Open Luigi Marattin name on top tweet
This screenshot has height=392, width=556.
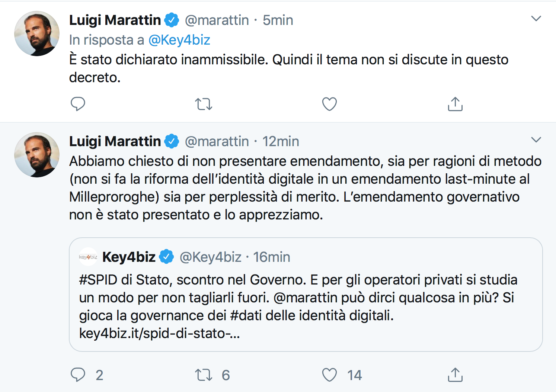(115, 20)
